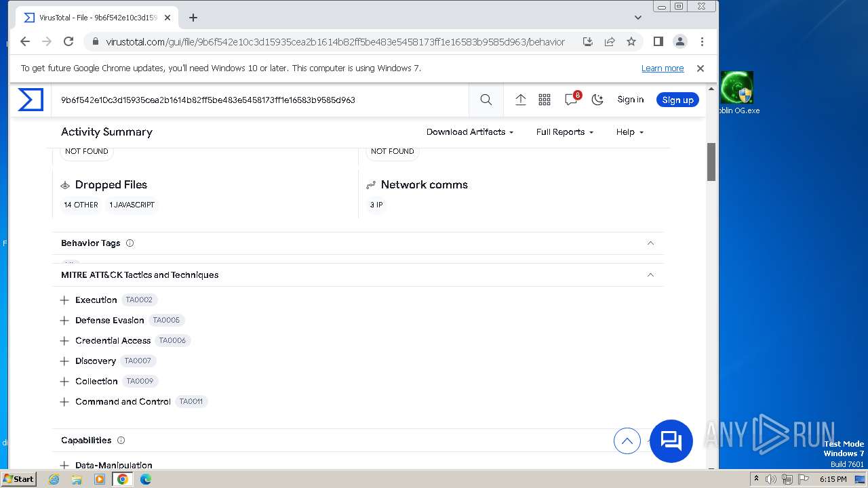This screenshot has width=868, height=488.
Task: Click the share page icon
Action: pos(610,41)
